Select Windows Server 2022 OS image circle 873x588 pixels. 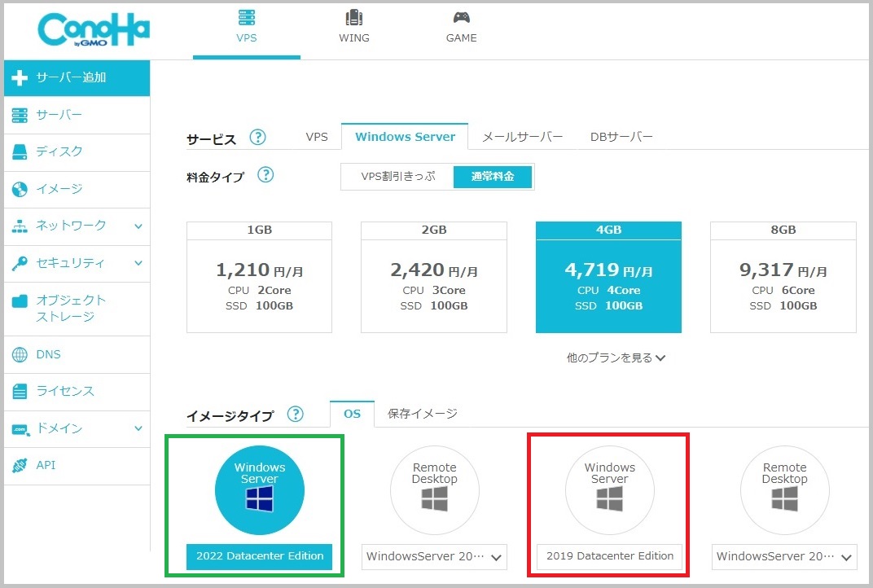260,490
